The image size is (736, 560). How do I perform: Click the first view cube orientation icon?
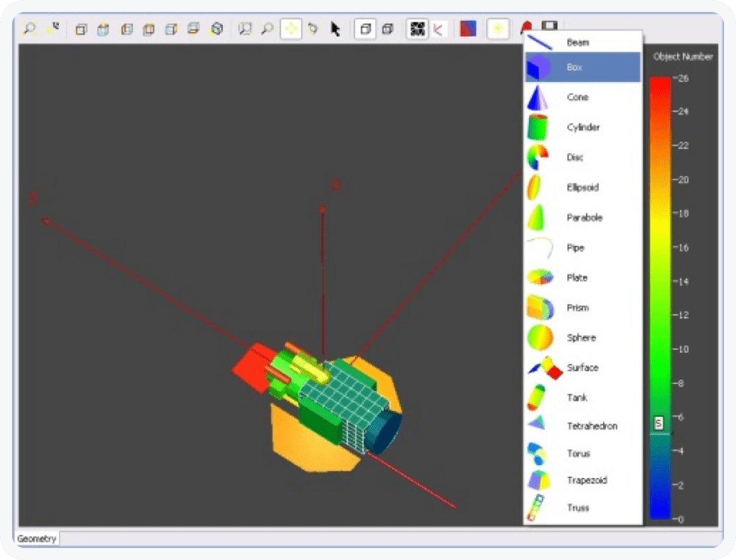click(x=80, y=29)
